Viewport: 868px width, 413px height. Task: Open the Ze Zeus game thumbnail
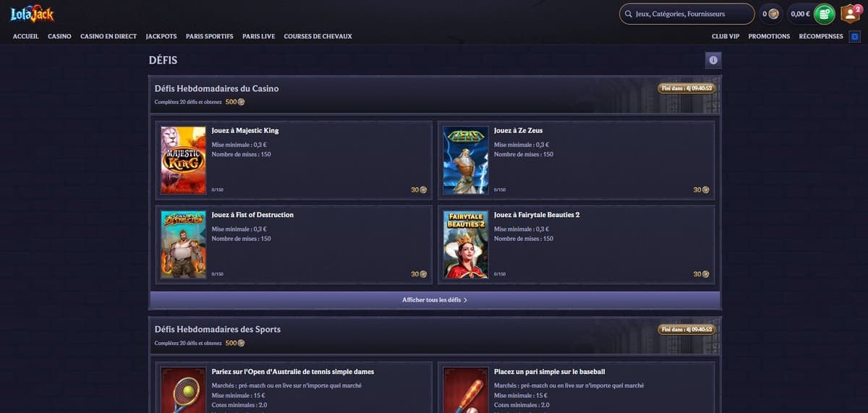click(465, 161)
